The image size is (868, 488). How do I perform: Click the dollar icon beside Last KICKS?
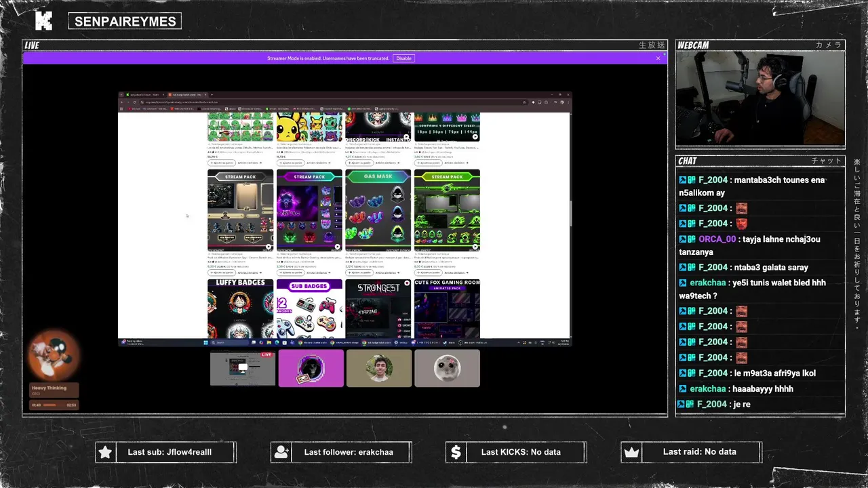[x=456, y=452]
